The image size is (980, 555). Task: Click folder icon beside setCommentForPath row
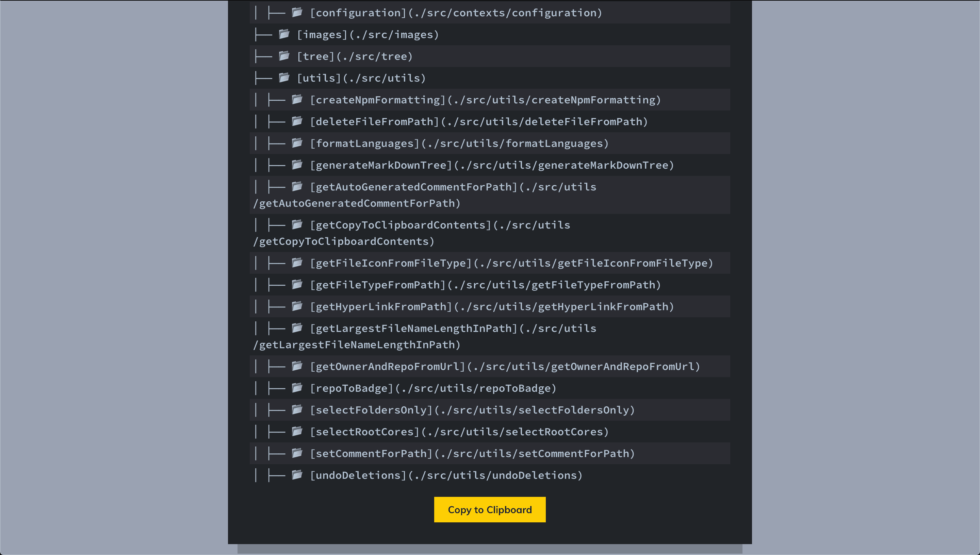(x=297, y=453)
